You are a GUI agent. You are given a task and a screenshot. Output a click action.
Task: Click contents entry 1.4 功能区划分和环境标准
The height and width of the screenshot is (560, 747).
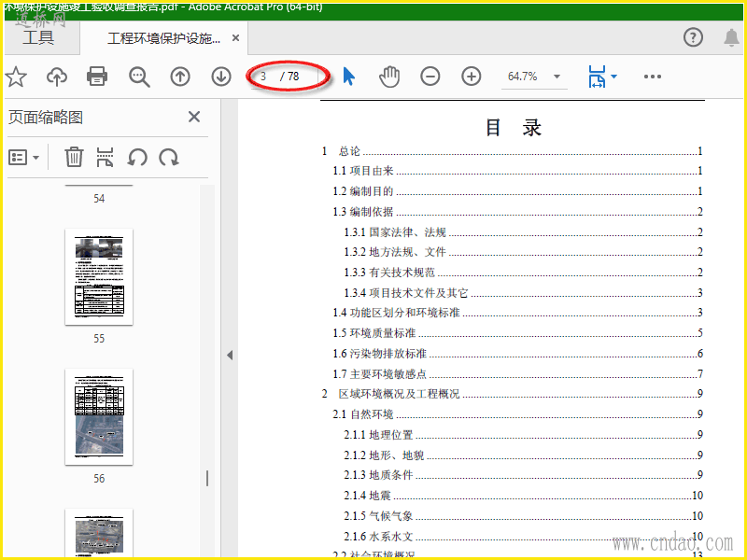517,313
